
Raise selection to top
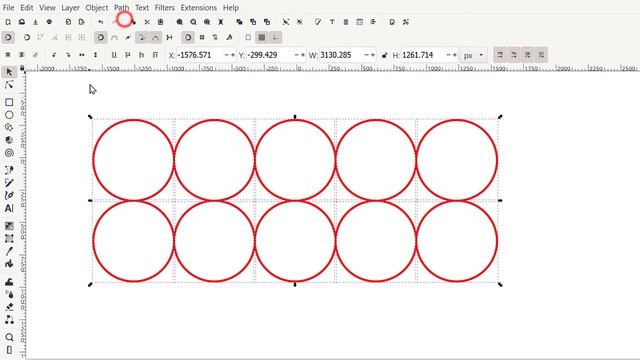point(155,55)
